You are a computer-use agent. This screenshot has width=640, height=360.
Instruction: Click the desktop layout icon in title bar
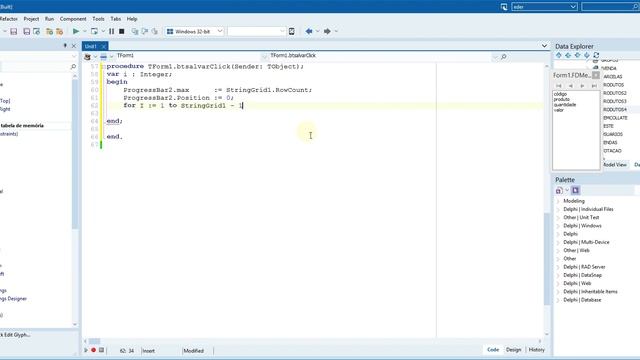[x=504, y=7]
